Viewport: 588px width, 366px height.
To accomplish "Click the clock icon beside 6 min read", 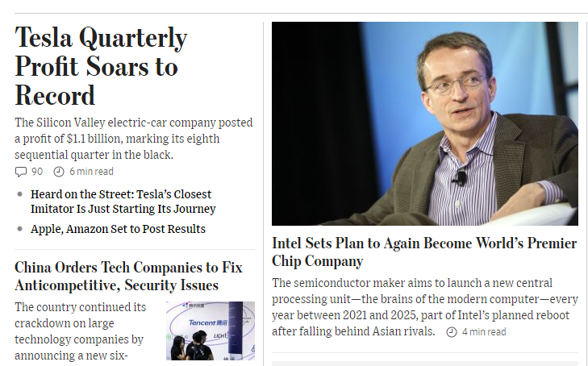I will (58, 172).
